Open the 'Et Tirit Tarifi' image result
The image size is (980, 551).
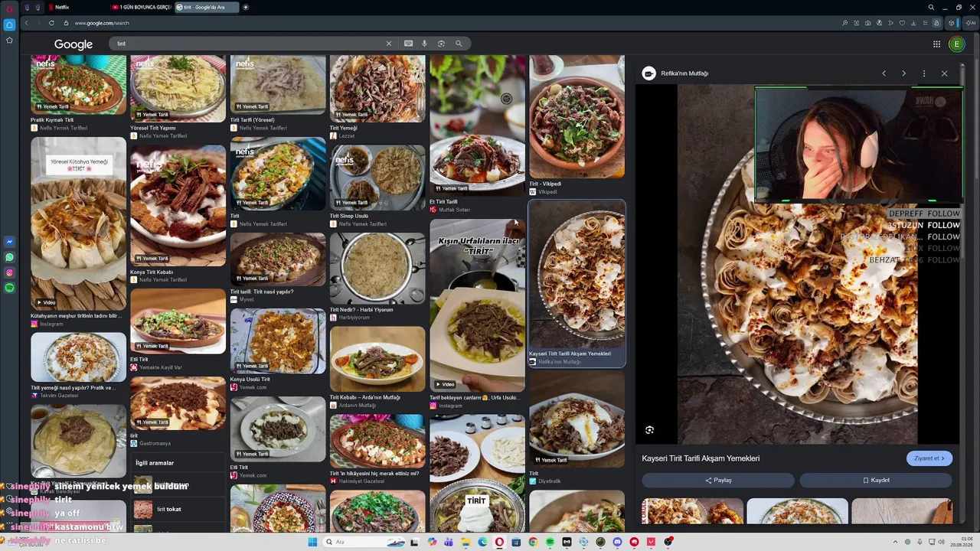coord(477,126)
